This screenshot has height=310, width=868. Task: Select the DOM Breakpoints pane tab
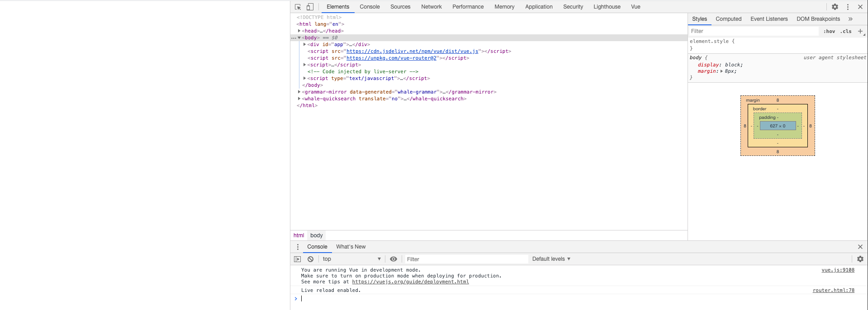tap(818, 19)
